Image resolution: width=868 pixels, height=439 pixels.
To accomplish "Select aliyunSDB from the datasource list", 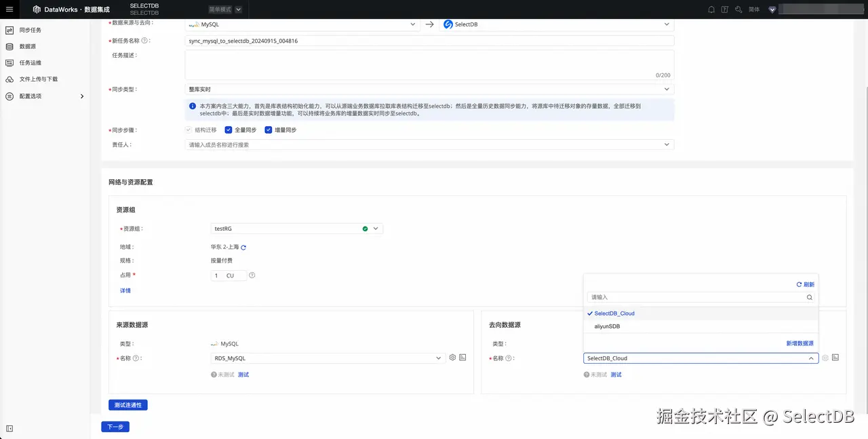I will (606, 326).
